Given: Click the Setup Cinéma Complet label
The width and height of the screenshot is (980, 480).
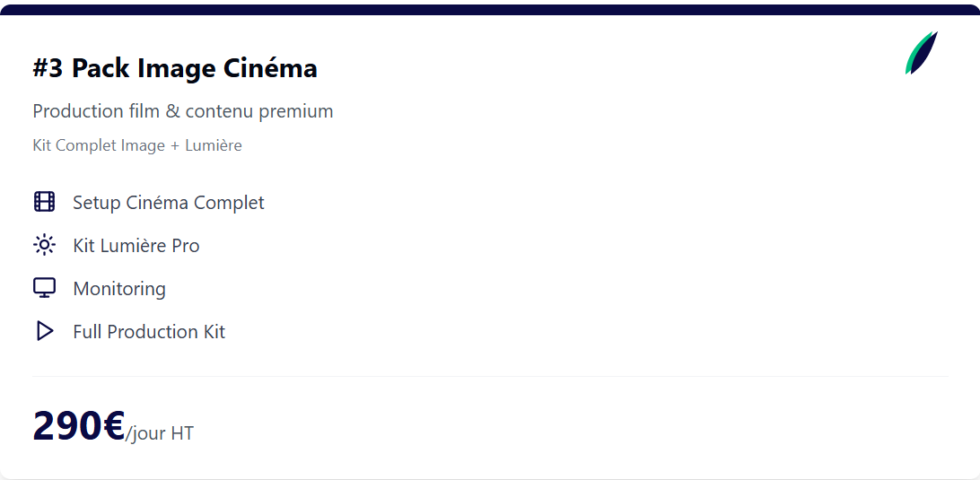Looking at the screenshot, I should [x=169, y=203].
